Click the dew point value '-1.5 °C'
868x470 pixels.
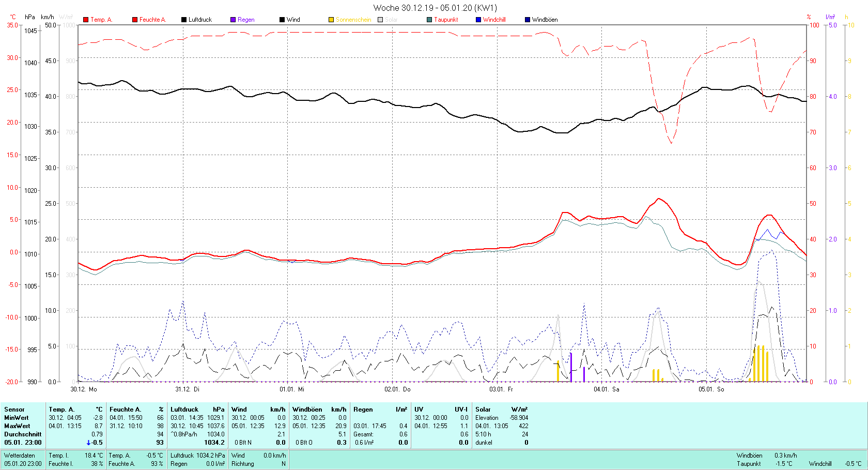(784, 464)
